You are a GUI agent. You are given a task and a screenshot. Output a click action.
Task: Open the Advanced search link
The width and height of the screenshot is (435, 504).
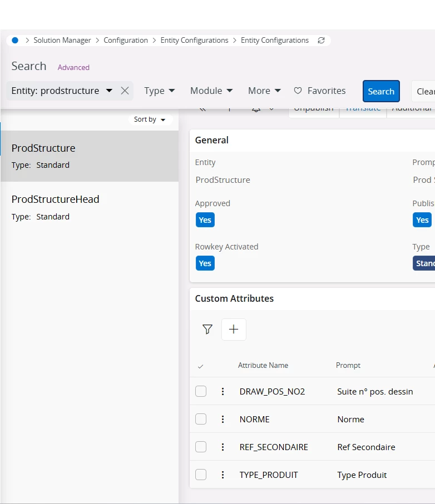pyautogui.click(x=73, y=67)
